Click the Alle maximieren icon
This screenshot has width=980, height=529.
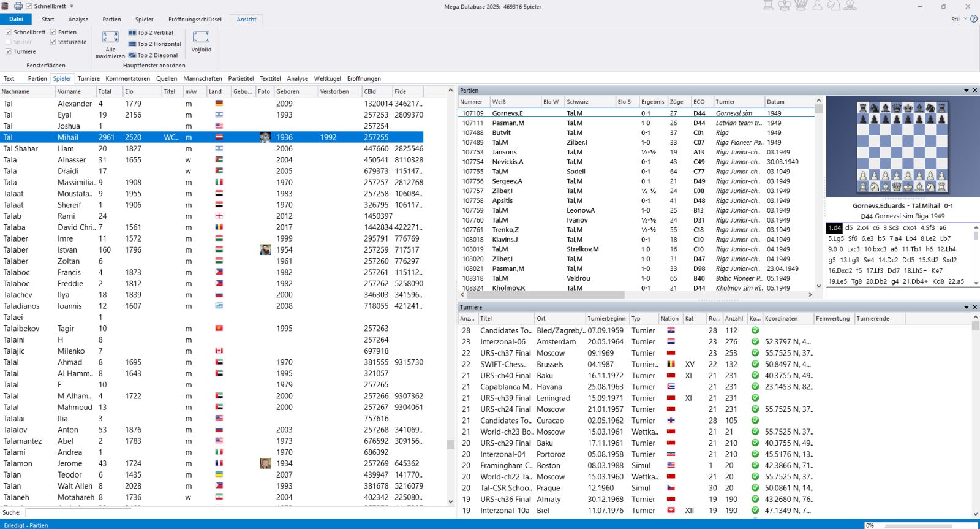tap(110, 38)
